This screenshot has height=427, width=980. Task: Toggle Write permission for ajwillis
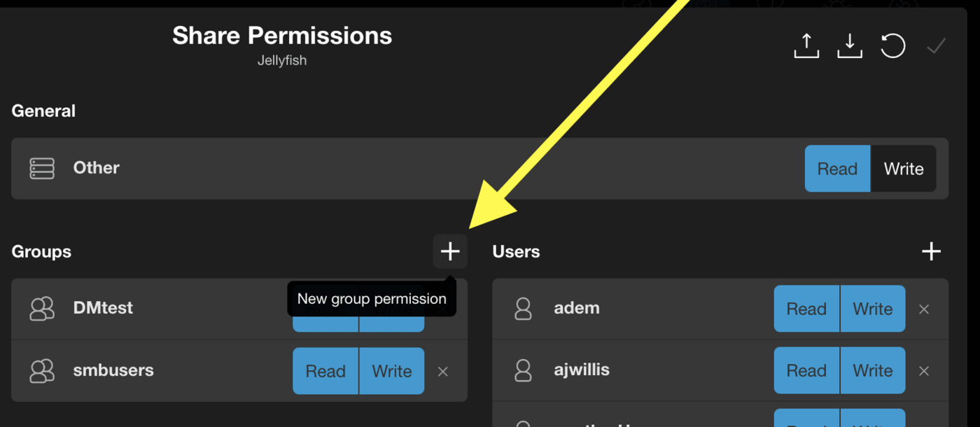(872, 371)
